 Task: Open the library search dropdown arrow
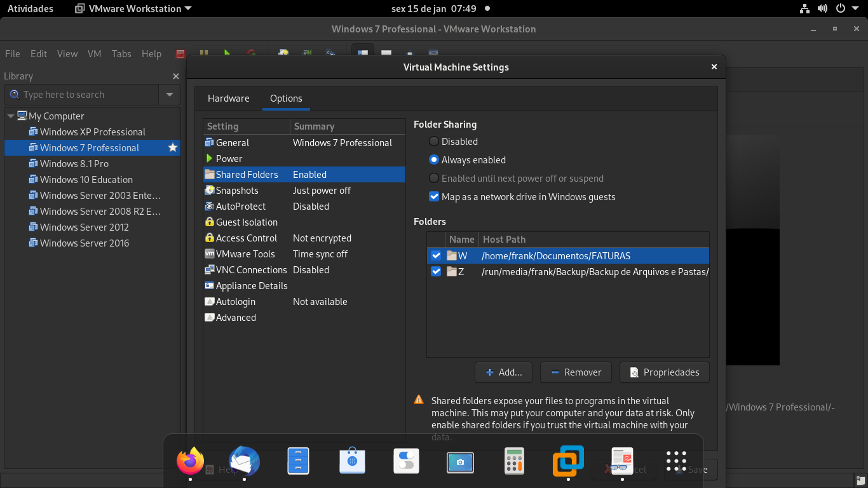pyautogui.click(x=170, y=95)
